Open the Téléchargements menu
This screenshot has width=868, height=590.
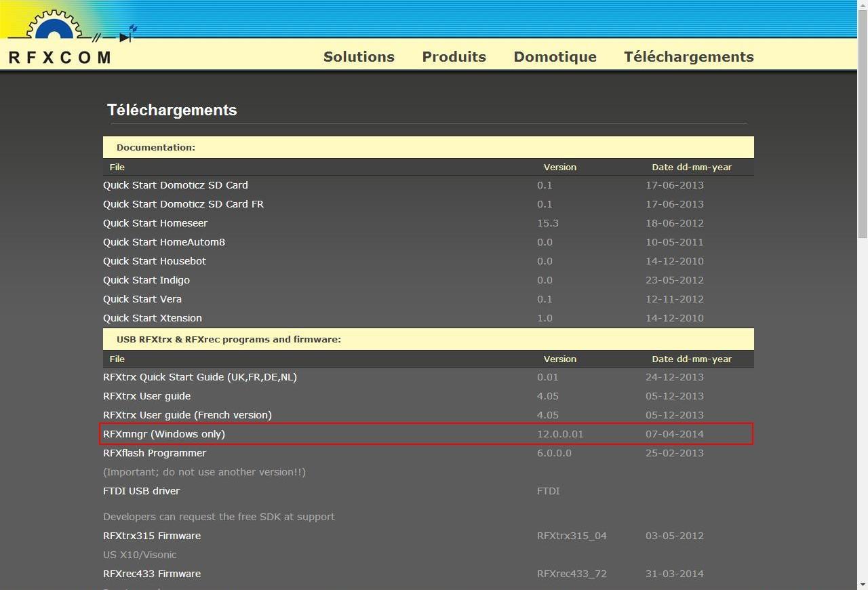(689, 57)
